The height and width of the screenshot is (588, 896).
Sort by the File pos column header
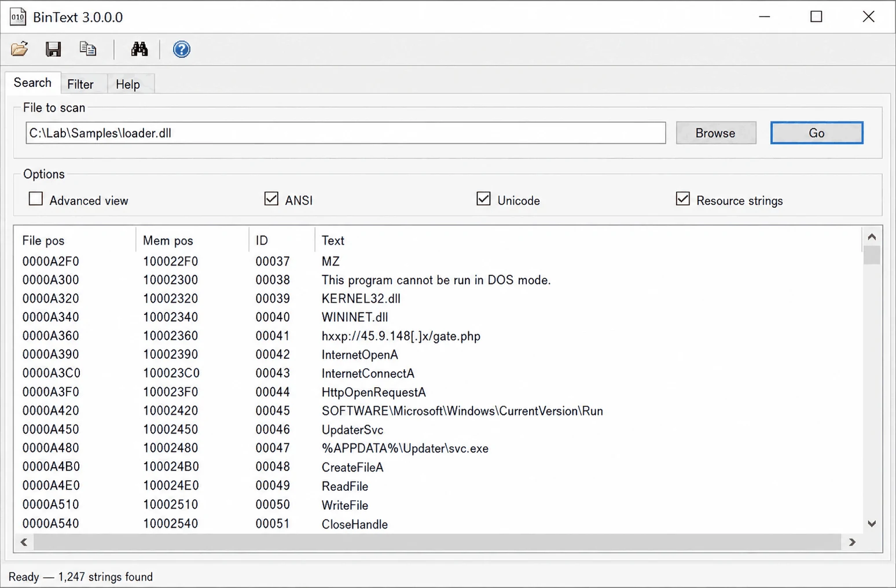point(76,240)
